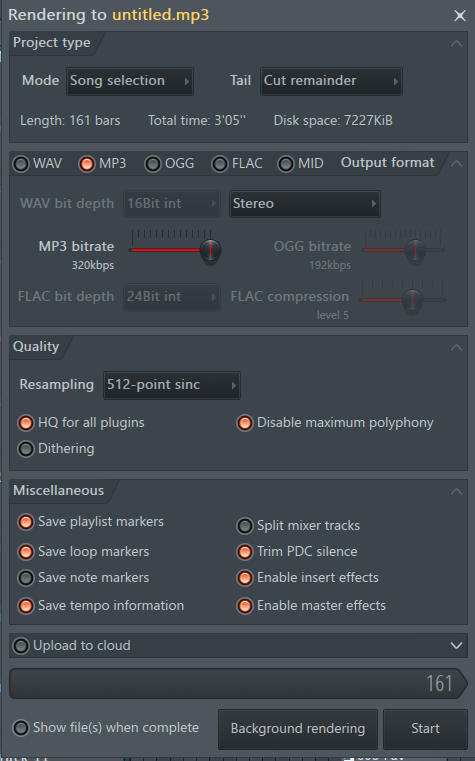Open the Tail dropdown showing Cut remainder
This screenshot has height=761, width=475.
(x=331, y=81)
